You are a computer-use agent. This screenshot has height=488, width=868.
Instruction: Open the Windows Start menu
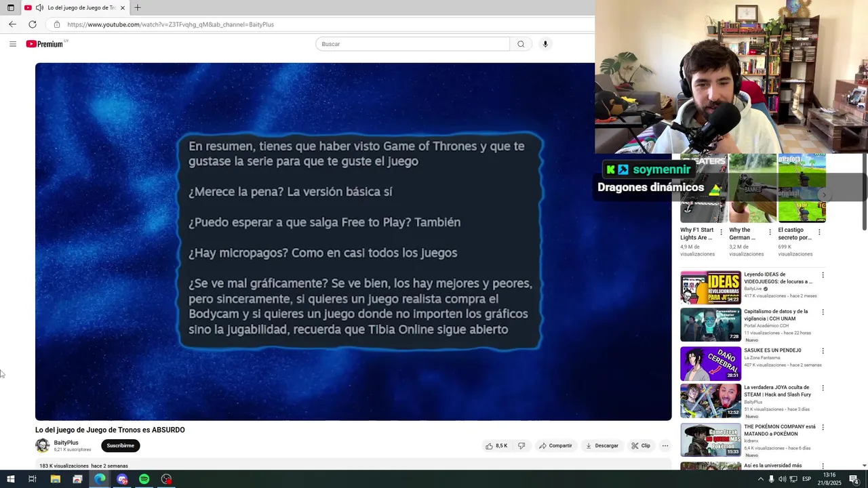tap(10, 479)
